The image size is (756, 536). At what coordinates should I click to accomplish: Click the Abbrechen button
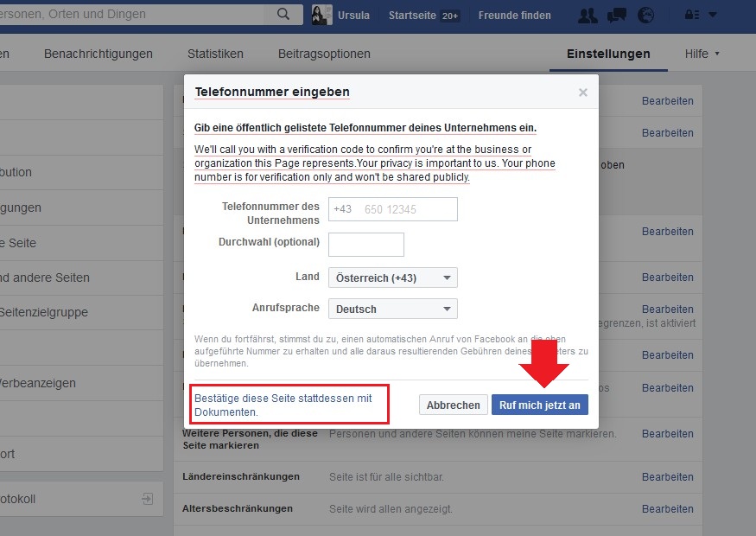click(x=453, y=405)
